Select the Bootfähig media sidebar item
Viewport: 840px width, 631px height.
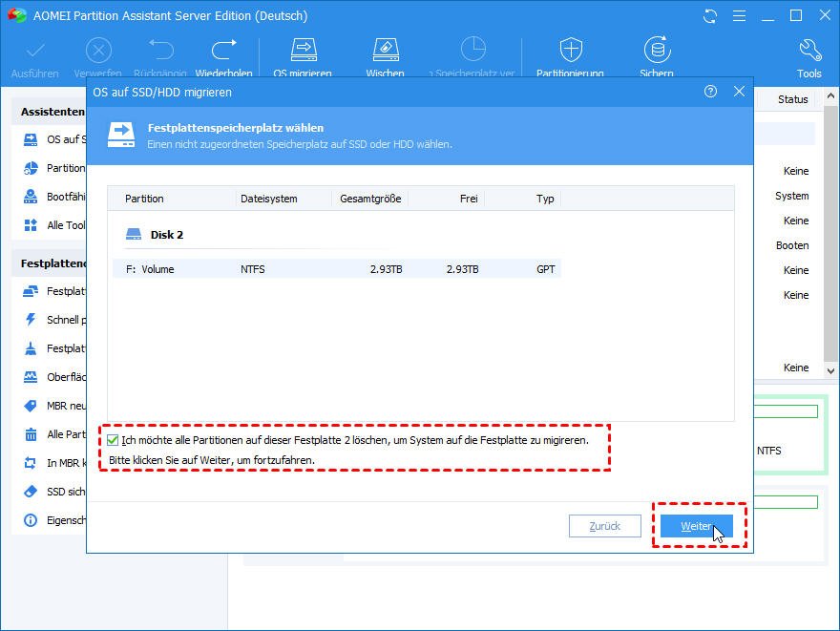[x=54, y=197]
